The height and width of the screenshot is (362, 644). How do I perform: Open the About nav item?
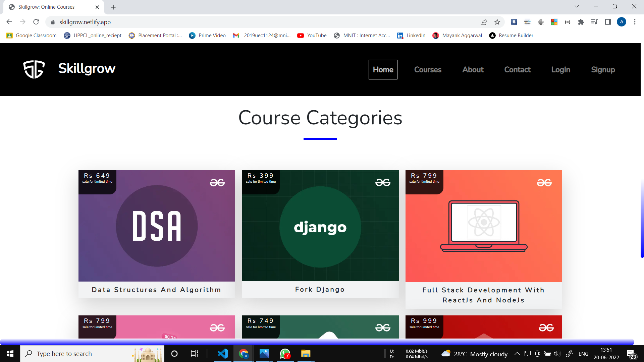point(473,70)
